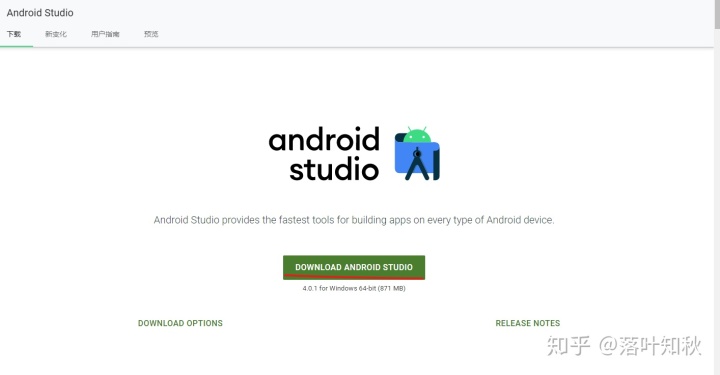Click the 'Android Studio provides the fastest tools' tagline

354,220
